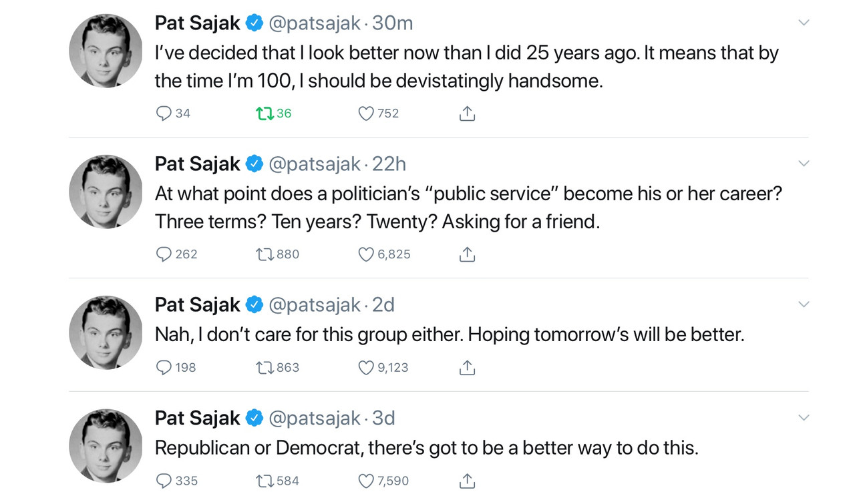Like the "Asking for a friend" tweet

(366, 254)
